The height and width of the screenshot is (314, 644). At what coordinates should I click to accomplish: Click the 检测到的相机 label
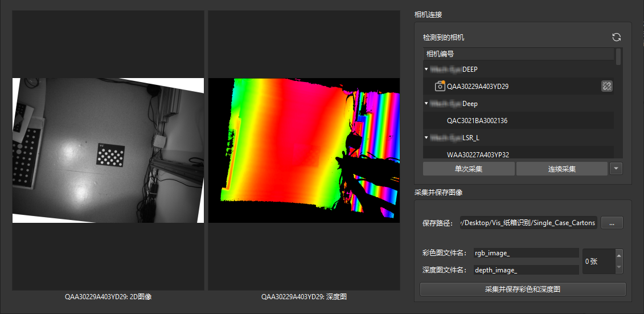pyautogui.click(x=444, y=38)
